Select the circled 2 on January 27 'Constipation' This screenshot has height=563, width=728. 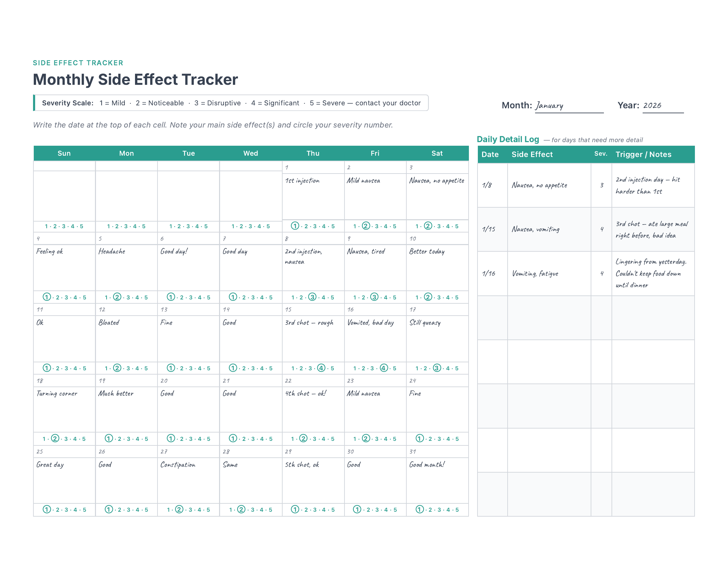[179, 509]
